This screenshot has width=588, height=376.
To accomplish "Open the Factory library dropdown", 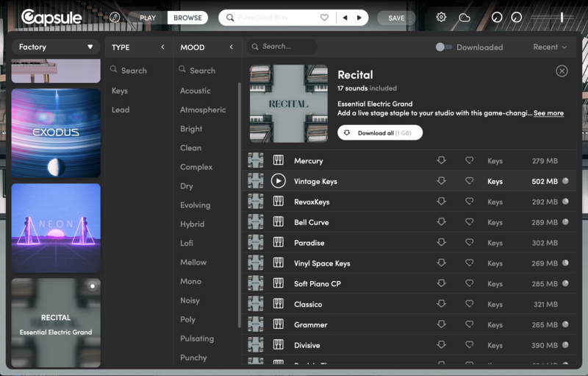I will [56, 47].
